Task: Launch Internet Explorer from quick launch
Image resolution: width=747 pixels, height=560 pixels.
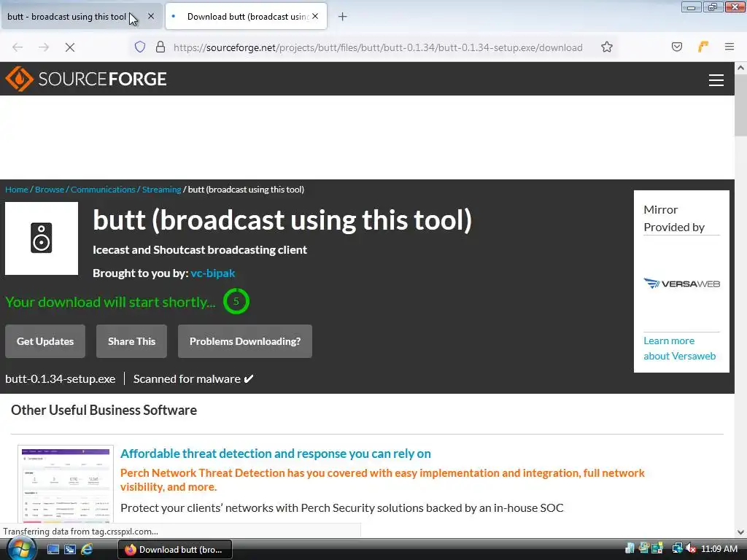Action: 87,550
